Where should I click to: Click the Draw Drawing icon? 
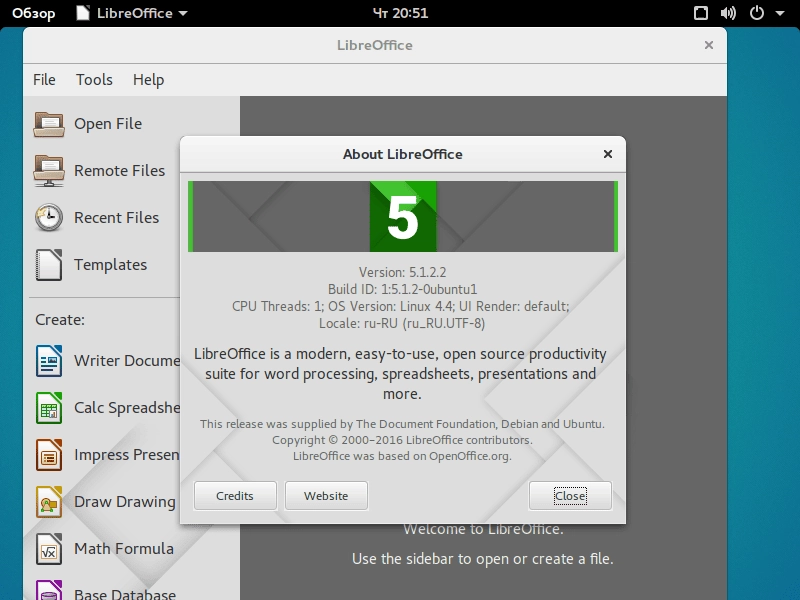click(49, 502)
